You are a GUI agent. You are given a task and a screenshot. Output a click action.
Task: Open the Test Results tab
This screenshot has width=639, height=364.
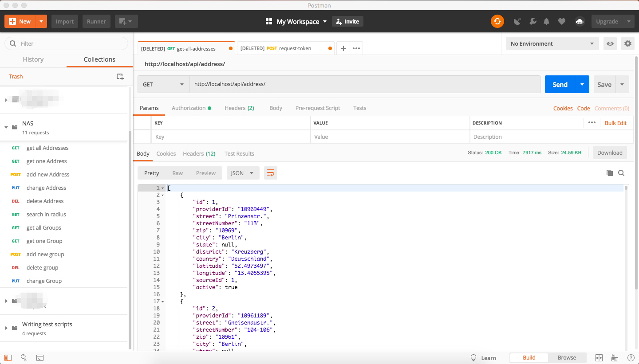(x=239, y=153)
